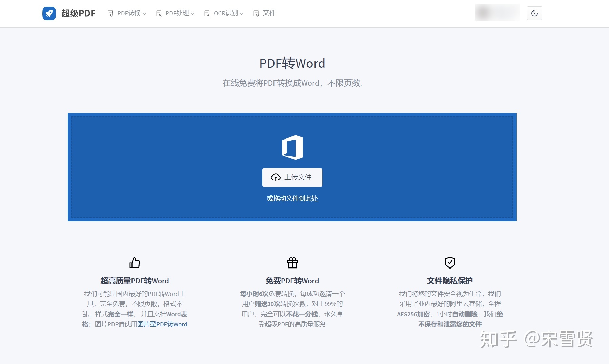609x364 pixels.
Task: Click the thumbs-up icon above 超高质量PDF转Word
Action: [135, 263]
